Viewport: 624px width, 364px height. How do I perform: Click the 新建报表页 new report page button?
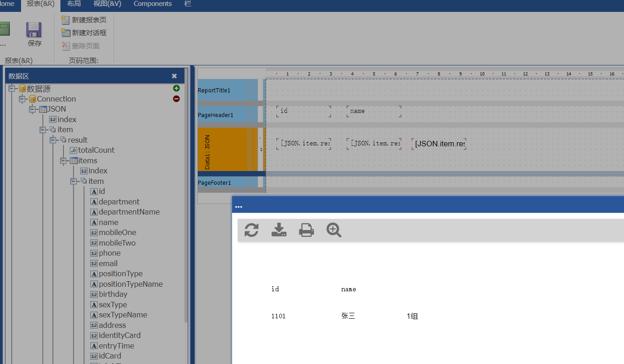(84, 20)
